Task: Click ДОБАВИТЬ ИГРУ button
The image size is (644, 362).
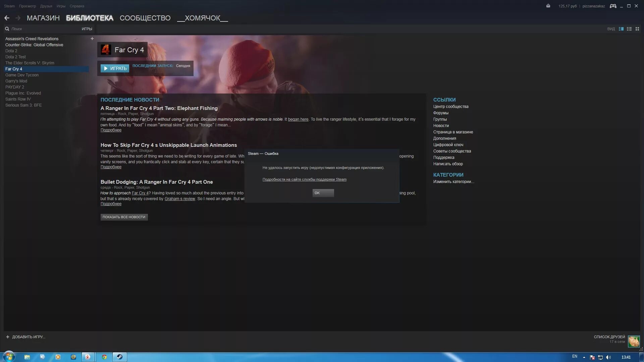Action: 25,337
